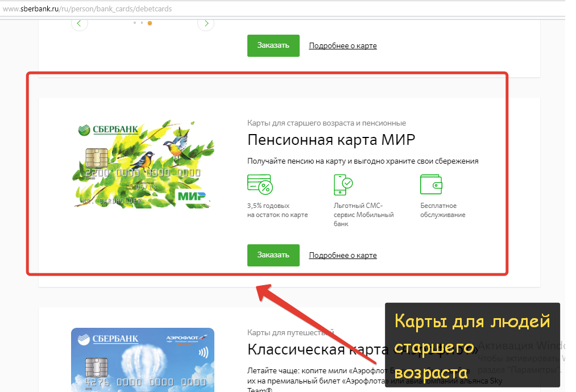Image resolution: width=576 pixels, height=392 pixels.
Task: Click the Mobile Bank SMS phone icon
Action: (x=343, y=185)
